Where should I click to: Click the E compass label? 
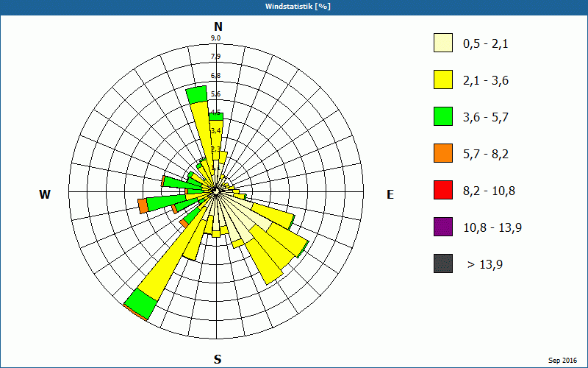coord(390,194)
